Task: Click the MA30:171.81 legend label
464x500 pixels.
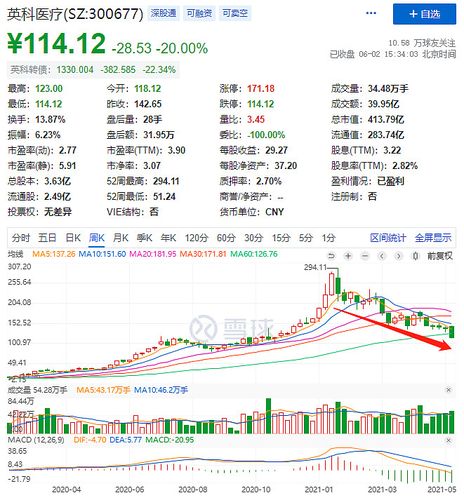Action: 203,254
